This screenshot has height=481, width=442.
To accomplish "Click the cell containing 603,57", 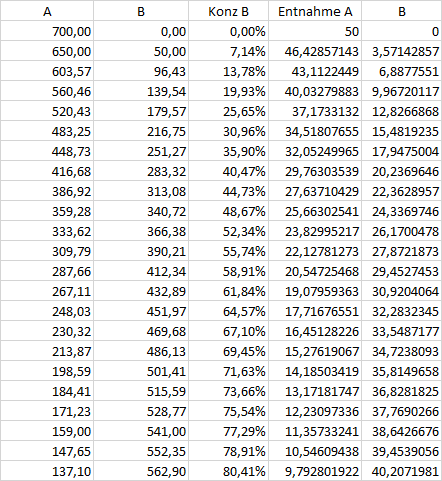I will pyautogui.click(x=47, y=71).
